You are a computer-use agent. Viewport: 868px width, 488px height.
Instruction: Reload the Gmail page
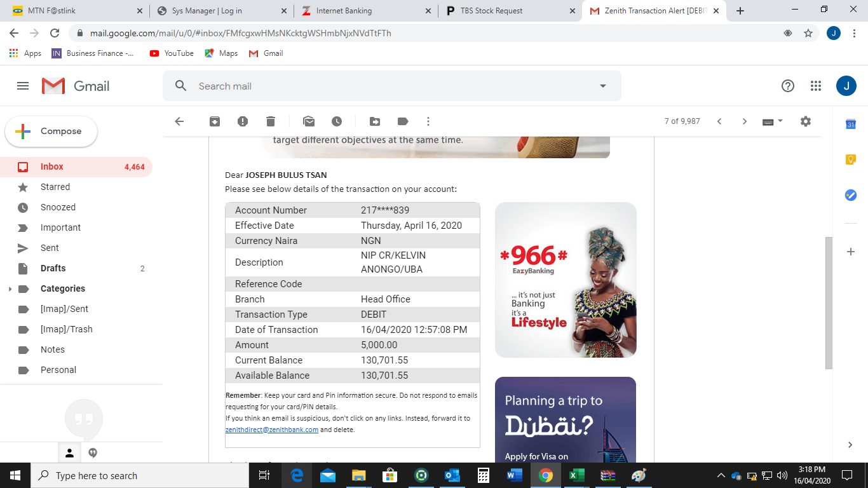click(x=55, y=33)
